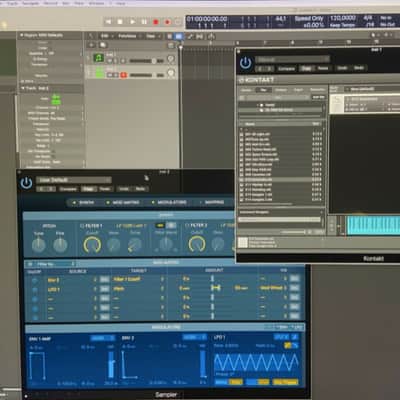
Task: Click the green icon of the second track
Action: coord(99,72)
